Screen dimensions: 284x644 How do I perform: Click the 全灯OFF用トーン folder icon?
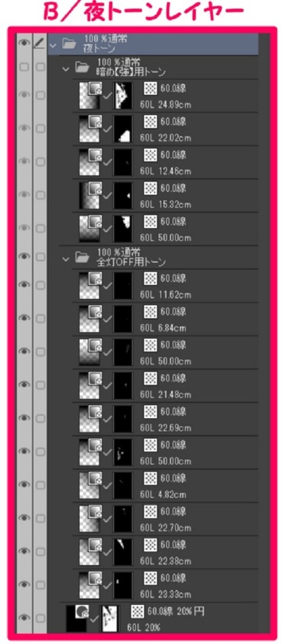[82, 257]
